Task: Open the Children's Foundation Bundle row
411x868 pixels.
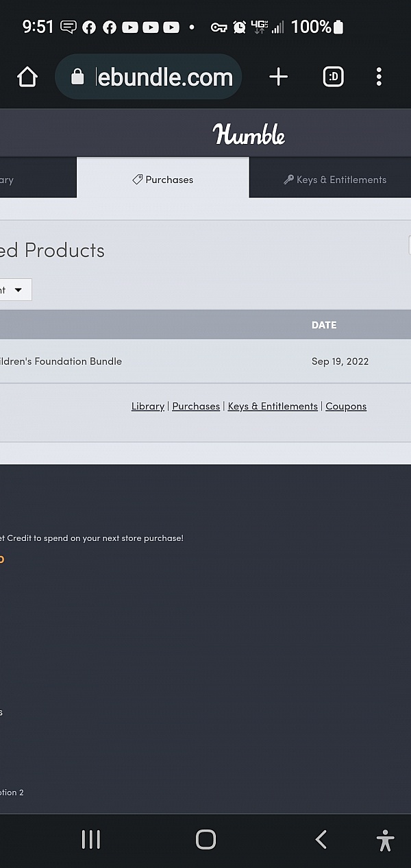Action: [206, 361]
